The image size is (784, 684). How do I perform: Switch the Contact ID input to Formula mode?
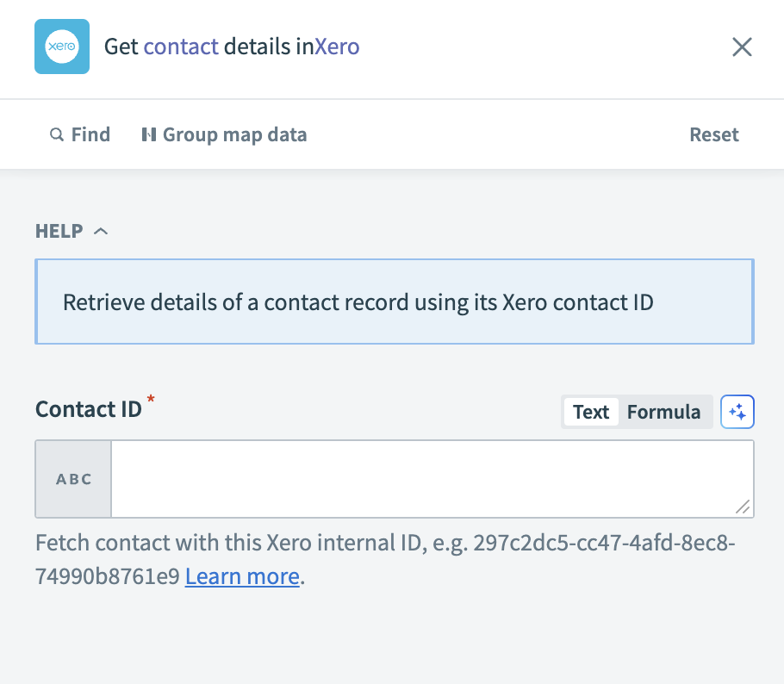(x=663, y=412)
